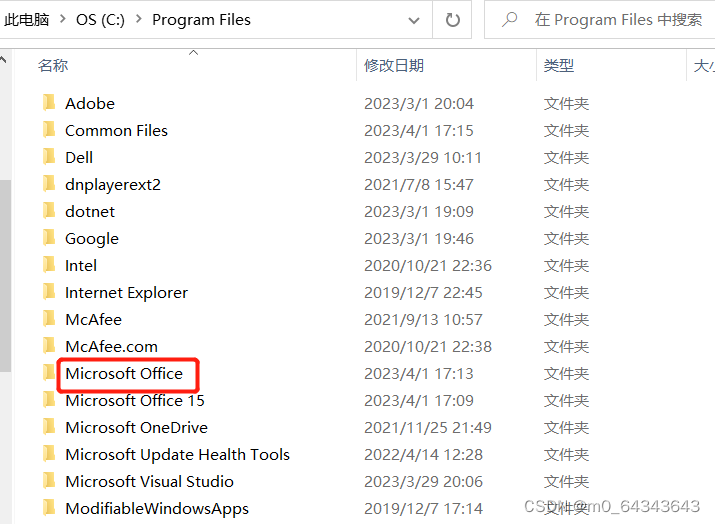Click date 2021/7/8 15:47 in dnplayerext2 row
Screen dimensions: 715x524
[419, 184]
